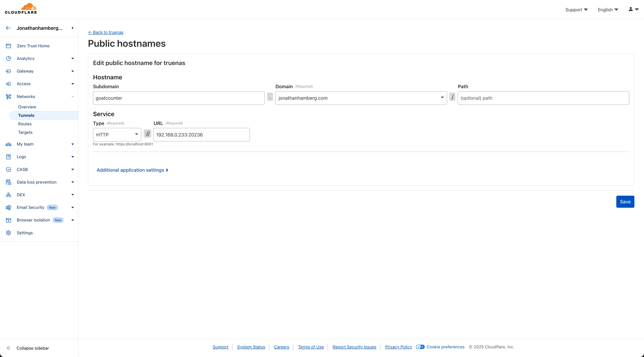Expand Additional application settings
The image size is (644, 357).
pyautogui.click(x=132, y=170)
